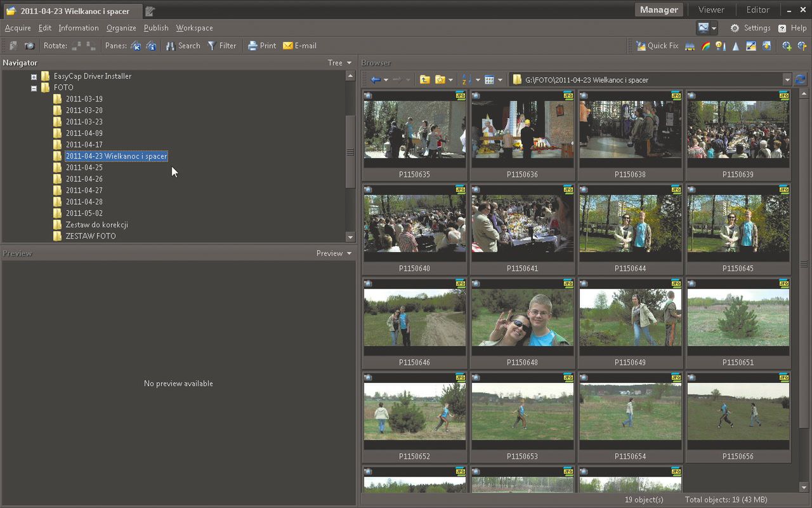Open the Help button
812x508 pixels.
792,28
